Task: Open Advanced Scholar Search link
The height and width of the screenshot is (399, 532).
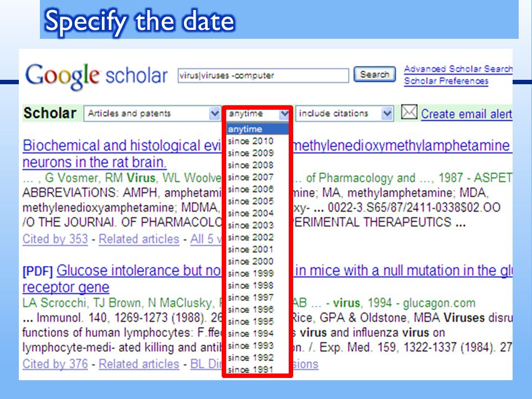Action: pos(458,69)
